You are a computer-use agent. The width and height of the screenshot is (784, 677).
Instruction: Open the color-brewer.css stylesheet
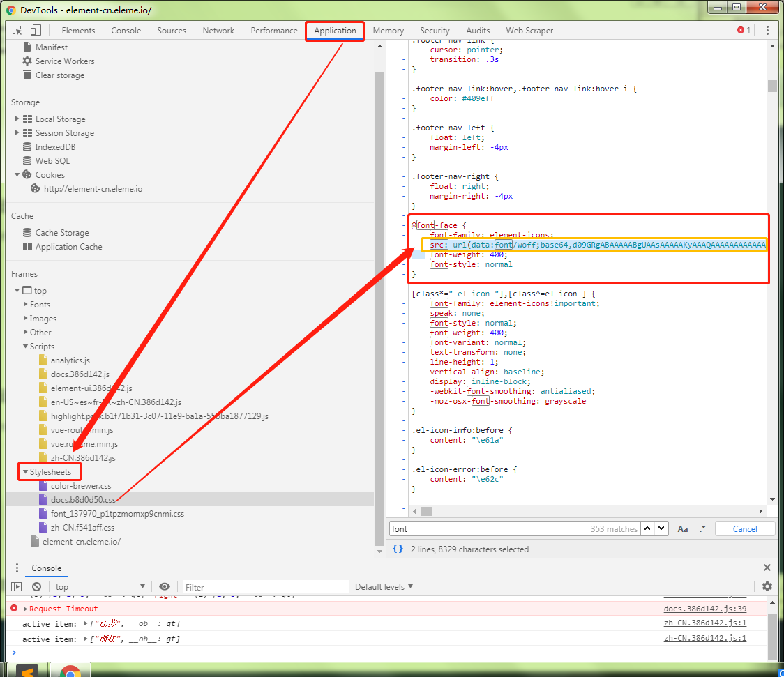click(x=81, y=486)
